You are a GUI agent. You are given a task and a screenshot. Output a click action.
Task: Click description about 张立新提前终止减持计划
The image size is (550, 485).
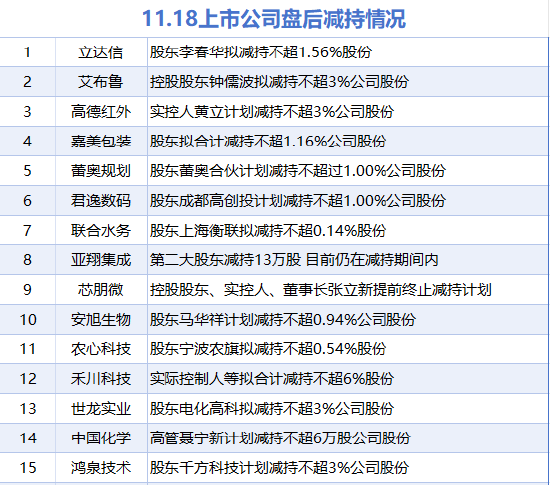tap(321, 290)
